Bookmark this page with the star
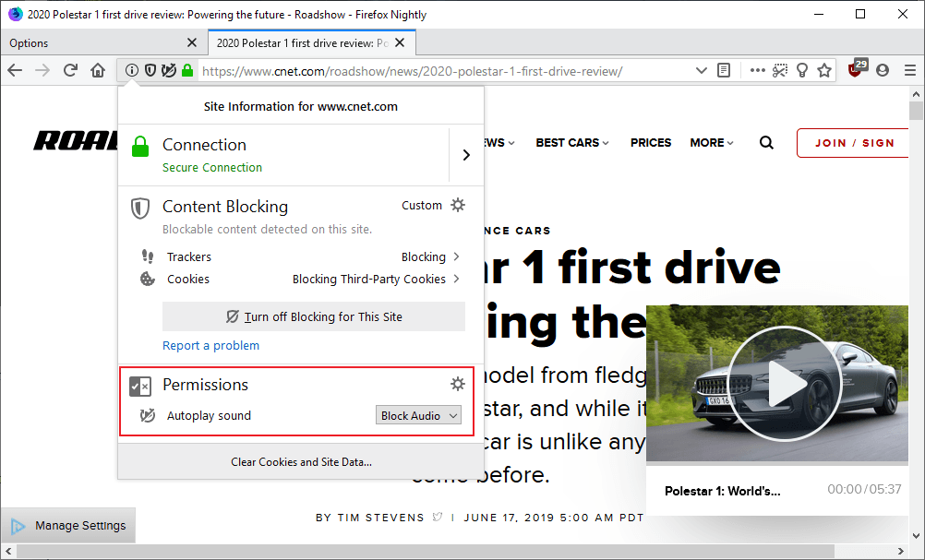 tap(824, 71)
